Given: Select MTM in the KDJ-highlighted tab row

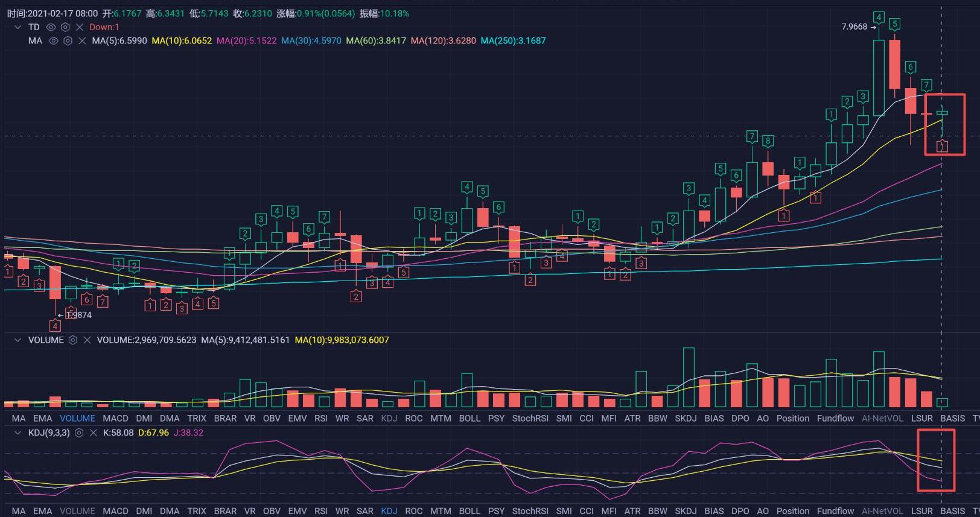Looking at the screenshot, I should [441, 511].
